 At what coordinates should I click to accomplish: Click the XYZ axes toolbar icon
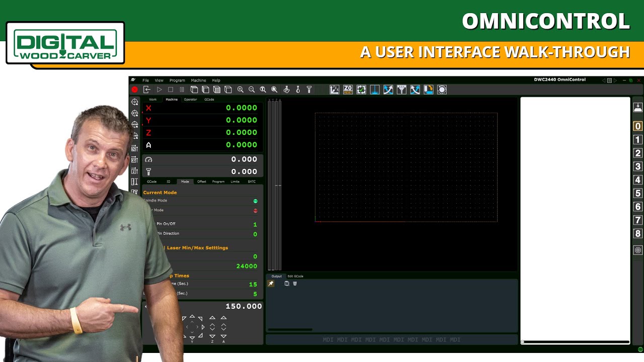pyautogui.click(x=334, y=89)
